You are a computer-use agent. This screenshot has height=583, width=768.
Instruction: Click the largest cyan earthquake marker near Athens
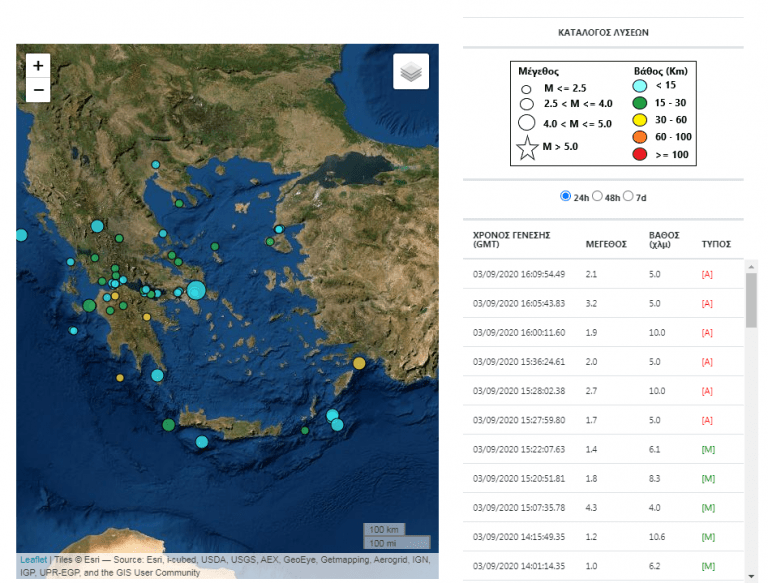click(x=196, y=291)
